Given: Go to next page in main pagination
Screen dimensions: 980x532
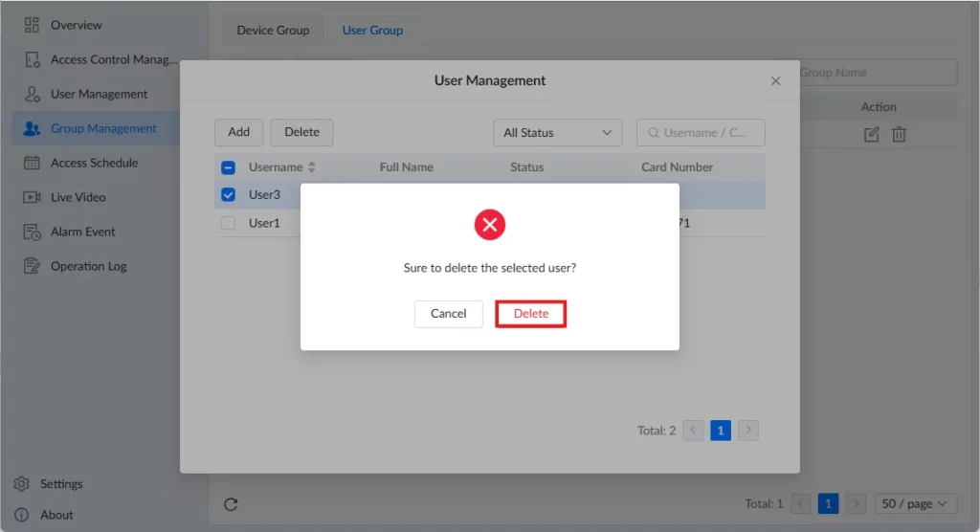Looking at the screenshot, I should (856, 504).
